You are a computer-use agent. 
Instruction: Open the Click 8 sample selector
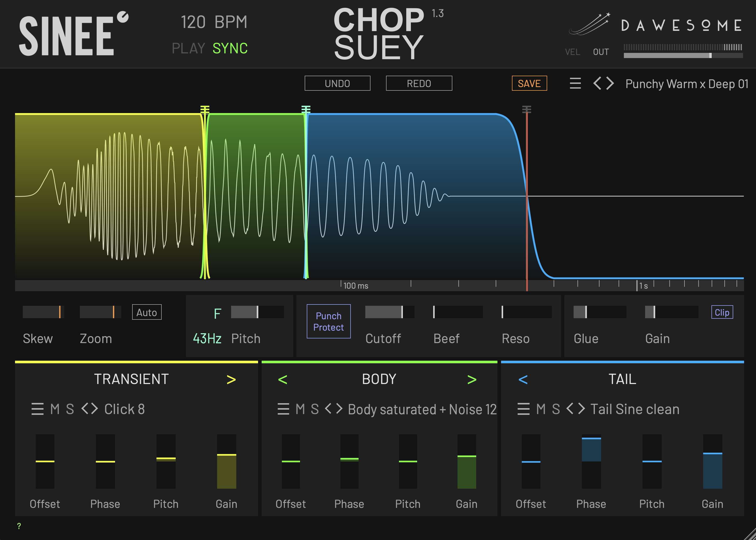(x=125, y=409)
